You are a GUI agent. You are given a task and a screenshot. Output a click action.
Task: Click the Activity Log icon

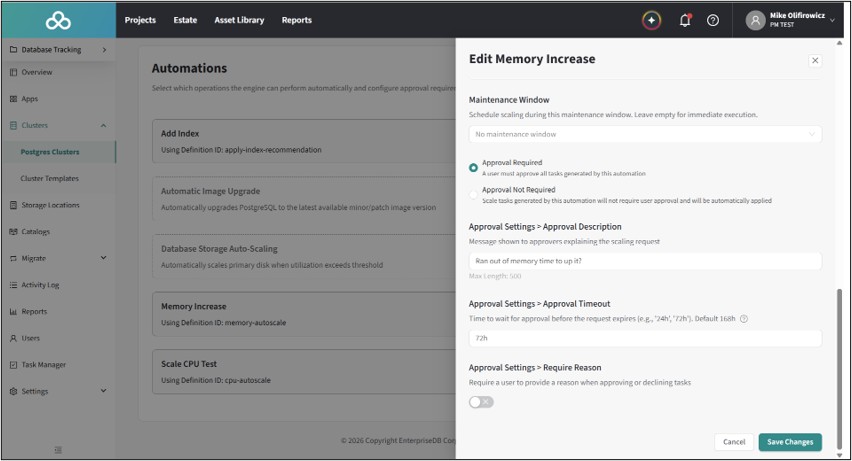point(14,285)
